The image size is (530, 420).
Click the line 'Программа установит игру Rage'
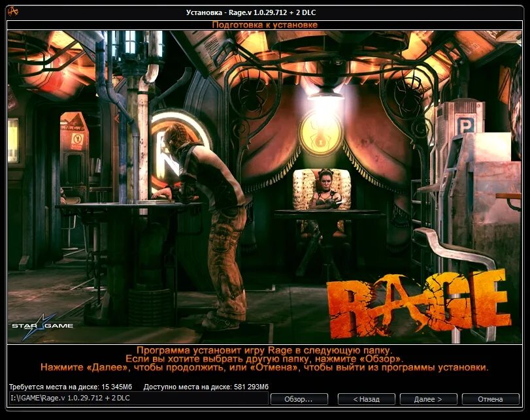point(265,350)
